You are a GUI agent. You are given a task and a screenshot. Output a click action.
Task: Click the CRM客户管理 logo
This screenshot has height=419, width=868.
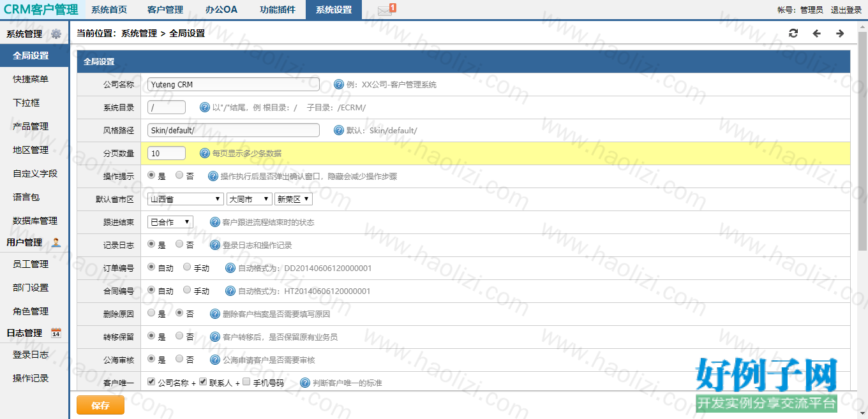coord(41,10)
